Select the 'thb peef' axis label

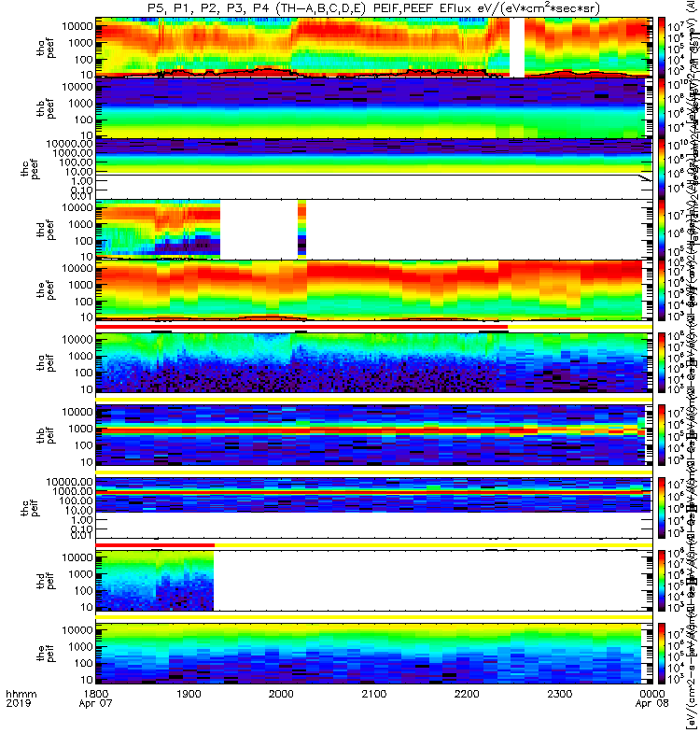coord(46,108)
